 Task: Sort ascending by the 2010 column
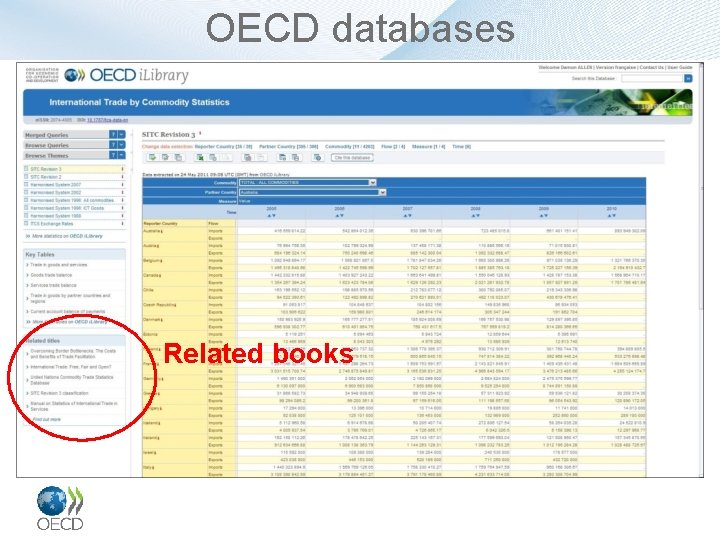pos(609,216)
